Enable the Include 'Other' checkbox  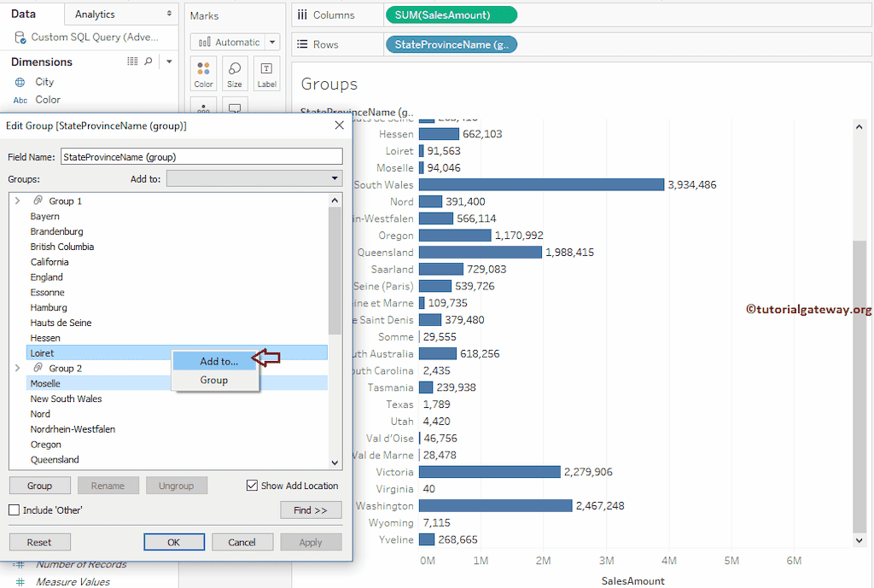tap(14, 510)
